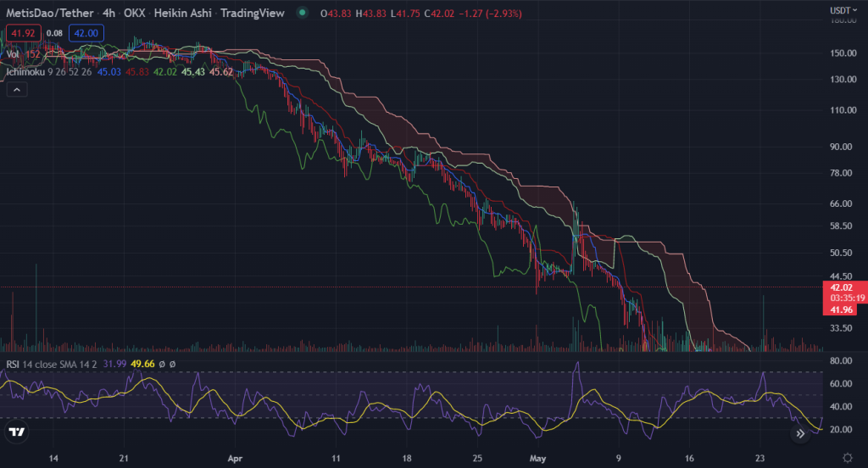The height and width of the screenshot is (468, 868).
Task: Select the RSI 14 close SMA legend
Action: pyautogui.click(x=52, y=364)
